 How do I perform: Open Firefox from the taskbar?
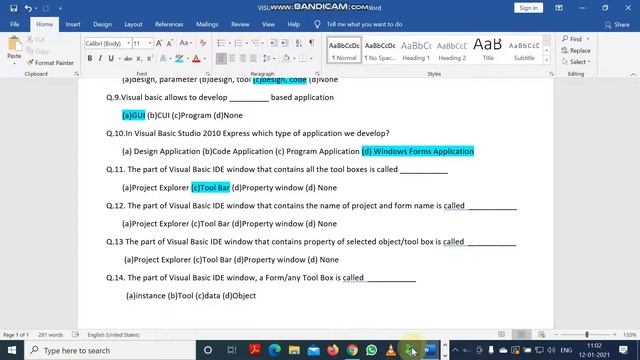click(333, 350)
